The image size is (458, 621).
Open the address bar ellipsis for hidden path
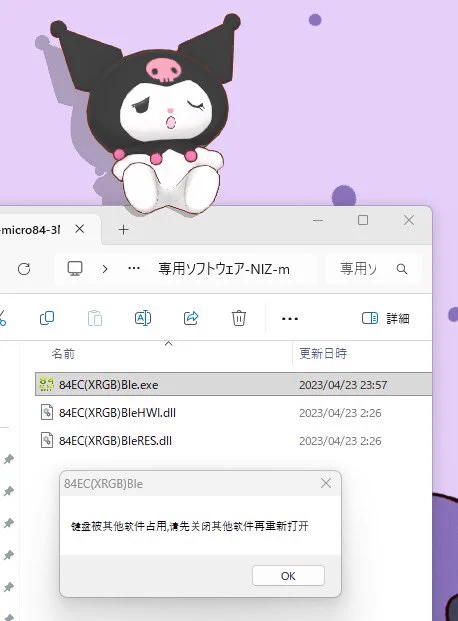click(134, 269)
